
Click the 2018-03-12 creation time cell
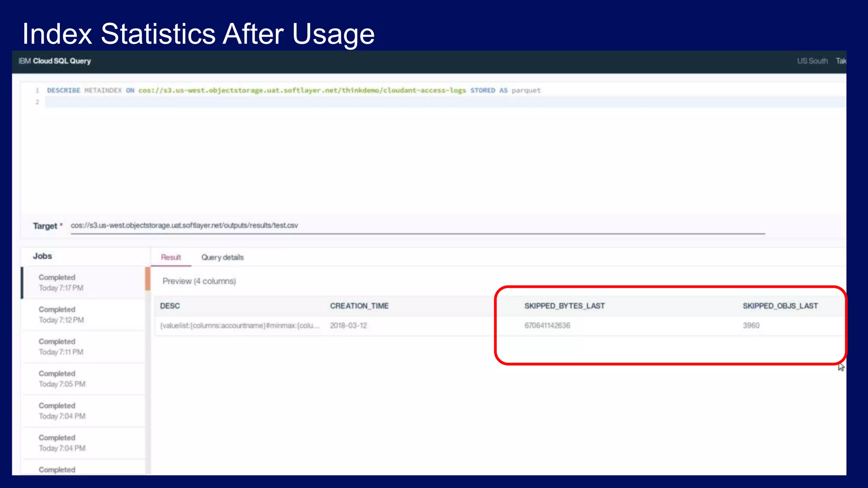[x=348, y=325]
